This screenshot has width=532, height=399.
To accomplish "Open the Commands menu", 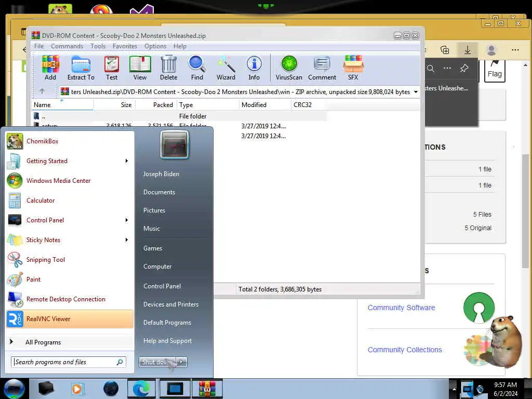I will pos(67,46).
